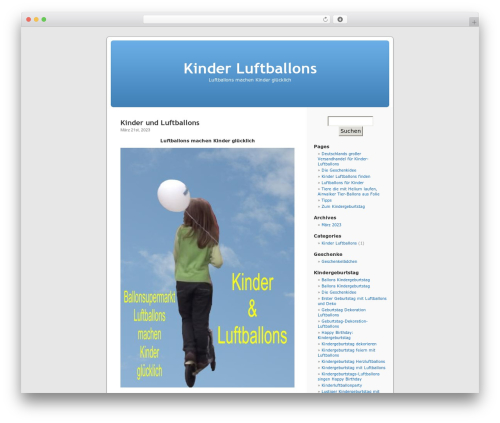Open Kindergeburtstag dekorieren link
Viewport: 500px width, 423px height.
coord(349,344)
